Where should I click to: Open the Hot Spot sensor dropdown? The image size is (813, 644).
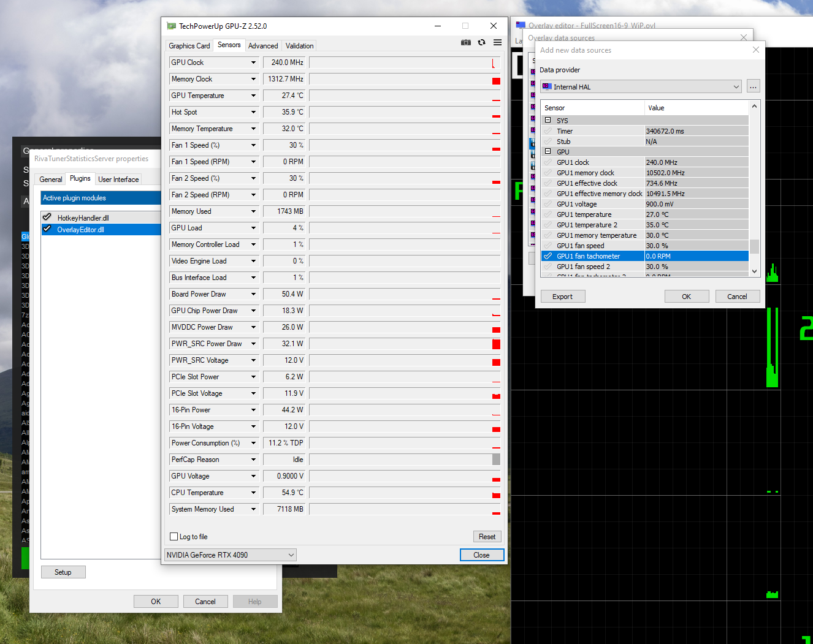(x=253, y=112)
